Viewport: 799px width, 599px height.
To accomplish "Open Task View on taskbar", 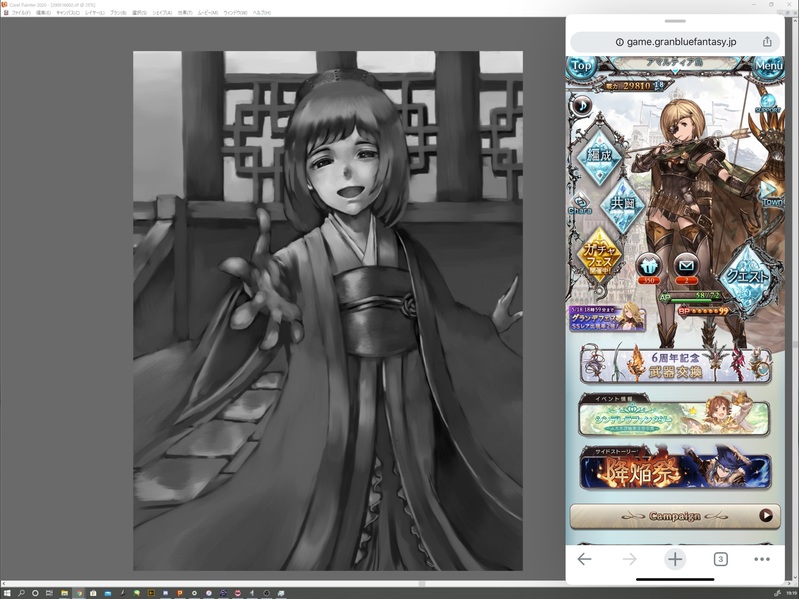I will click(x=49, y=593).
